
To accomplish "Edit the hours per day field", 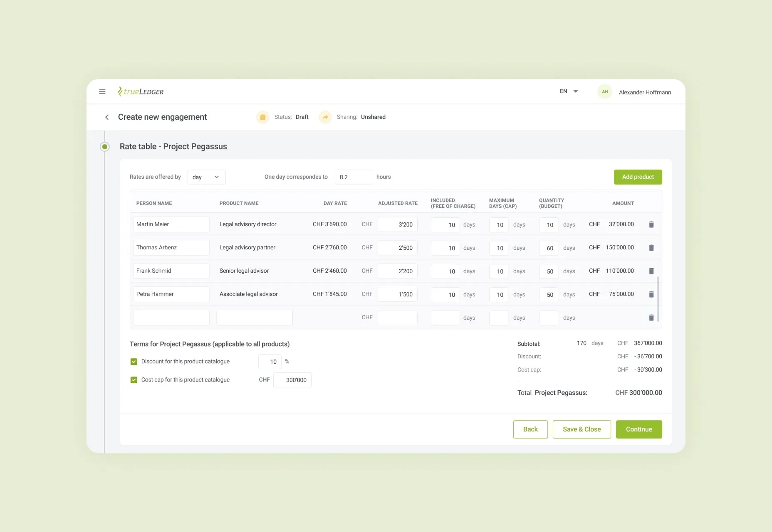I will pos(354,177).
